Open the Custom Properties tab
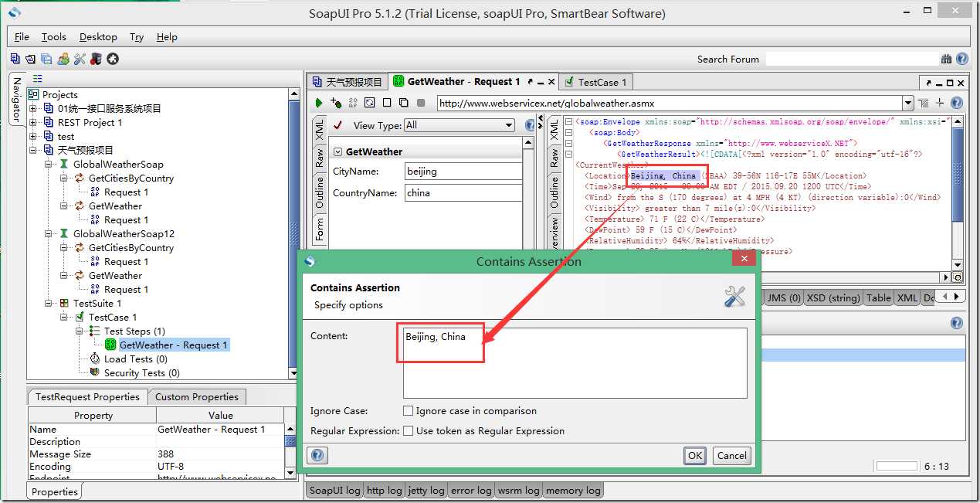 click(x=197, y=397)
